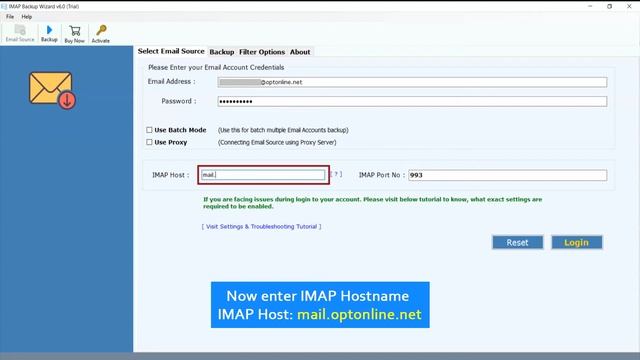Open the Help menu
Viewport: 640px width, 360px height.
tap(27, 17)
